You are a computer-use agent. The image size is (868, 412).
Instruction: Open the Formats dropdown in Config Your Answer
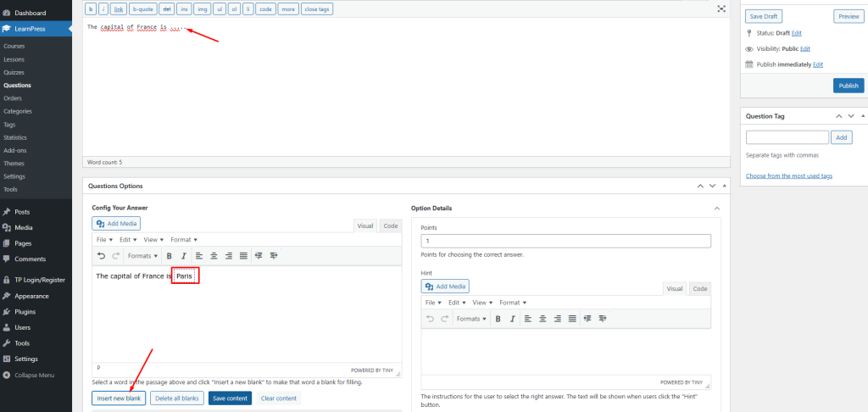tap(142, 255)
